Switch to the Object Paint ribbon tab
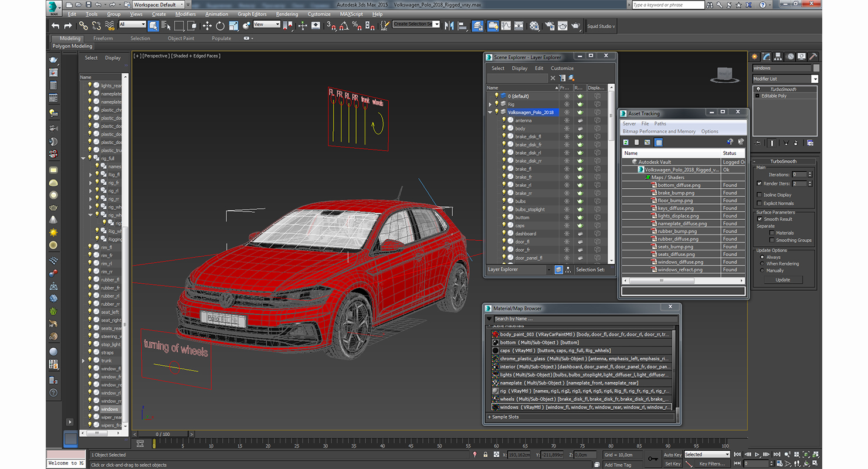Image resolution: width=868 pixels, height=469 pixels. pyautogui.click(x=181, y=39)
